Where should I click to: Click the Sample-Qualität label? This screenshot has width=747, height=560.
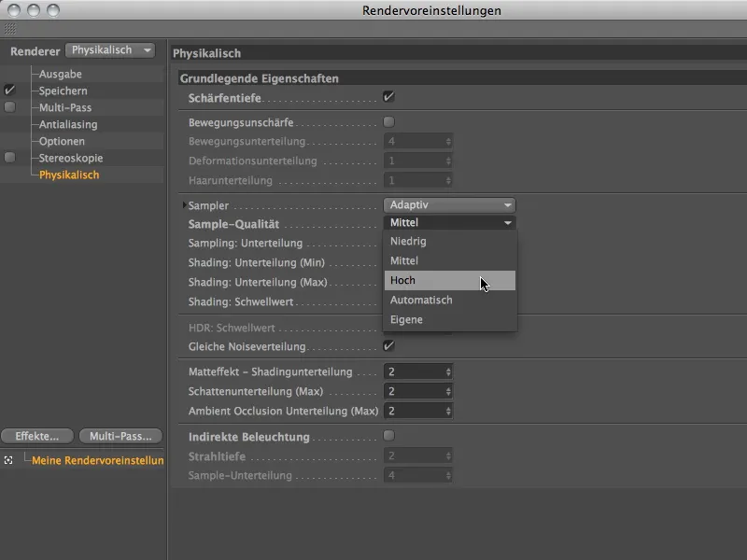point(233,224)
